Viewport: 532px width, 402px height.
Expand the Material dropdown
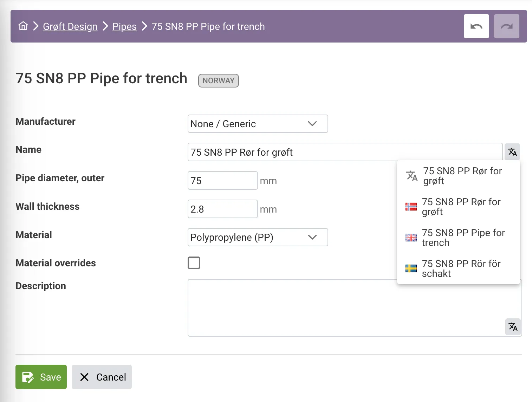point(258,237)
